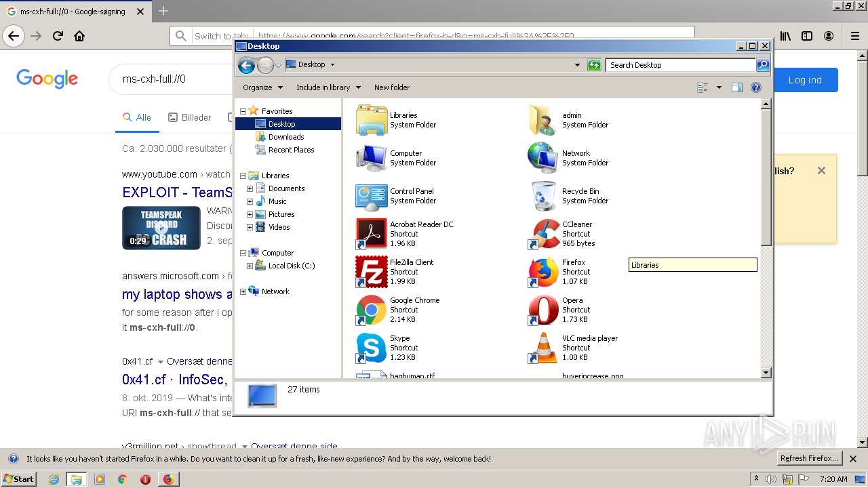Click down arrow of Explorer file list scrollbar

point(766,373)
